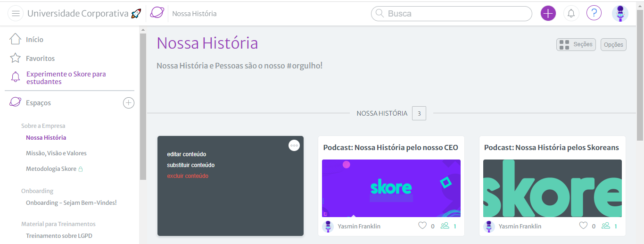This screenshot has width=644, height=244.
Task: Click the green skore thumbnail of Skoreans podcast
Action: [x=553, y=188]
